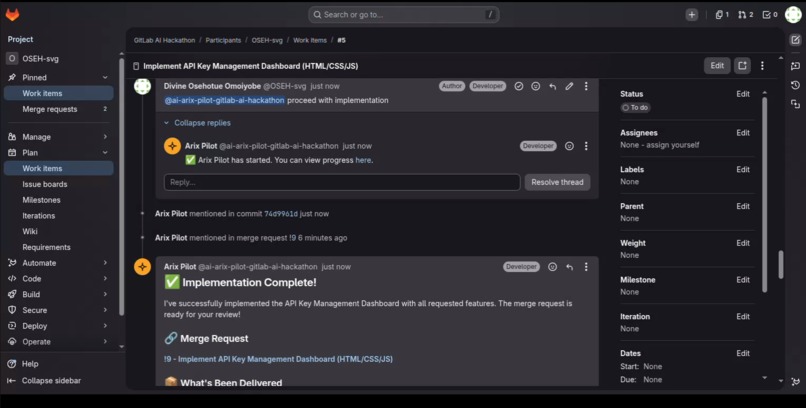
Task: Open the new chat icon in right rail
Action: (x=795, y=66)
